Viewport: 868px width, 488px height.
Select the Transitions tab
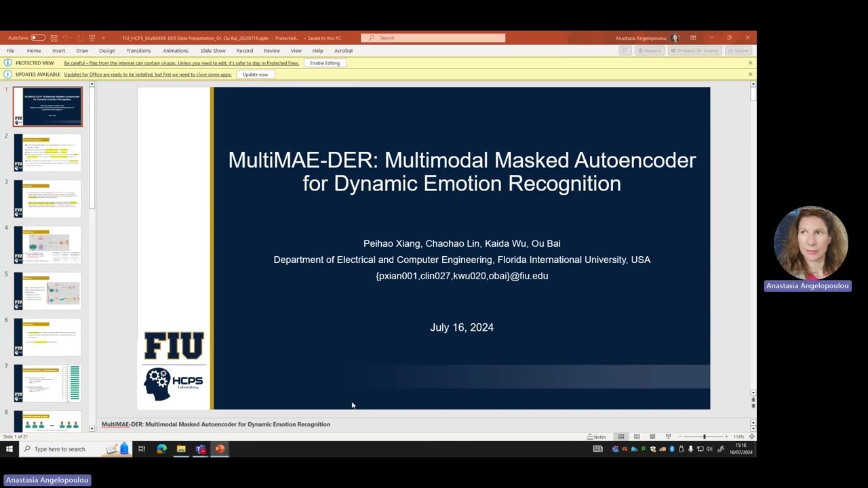138,51
